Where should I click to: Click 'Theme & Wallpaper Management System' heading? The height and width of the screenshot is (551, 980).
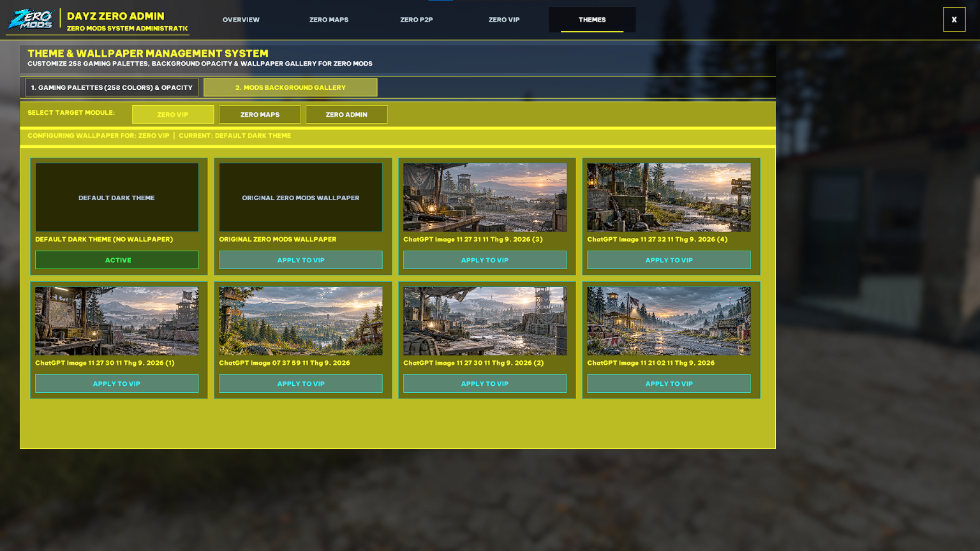[148, 54]
